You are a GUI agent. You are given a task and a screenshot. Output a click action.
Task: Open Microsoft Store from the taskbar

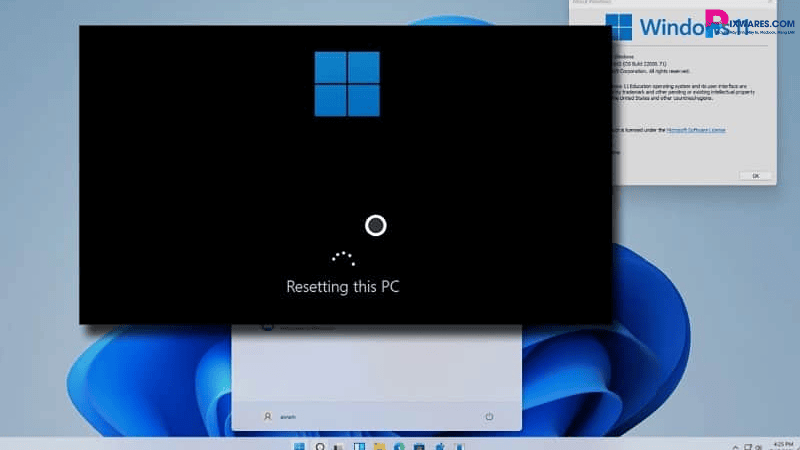click(x=419, y=443)
